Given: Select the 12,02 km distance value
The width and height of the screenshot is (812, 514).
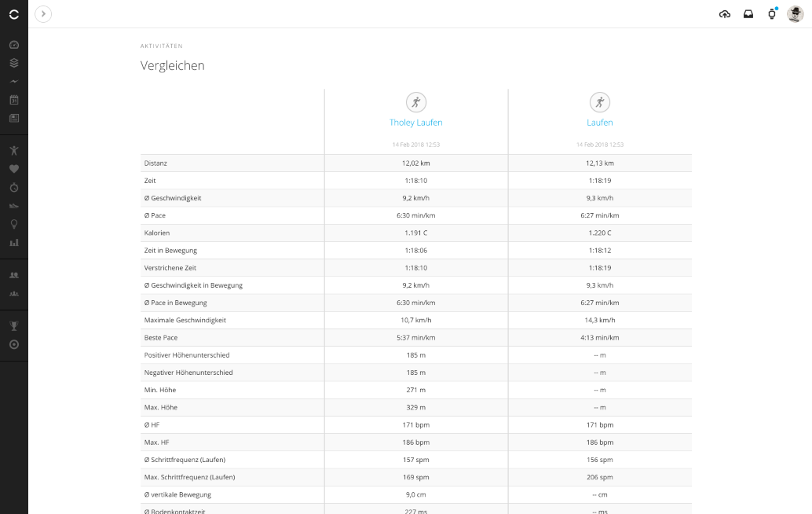Looking at the screenshot, I should click(x=416, y=163).
